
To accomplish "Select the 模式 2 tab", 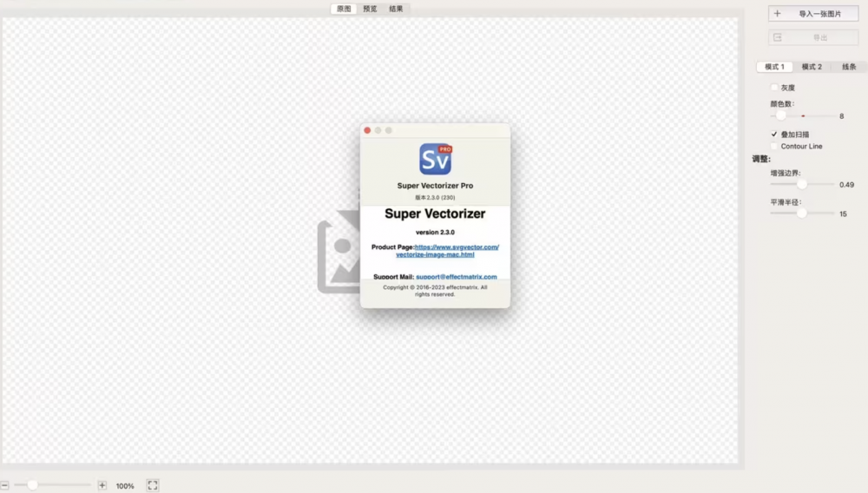I will [812, 66].
